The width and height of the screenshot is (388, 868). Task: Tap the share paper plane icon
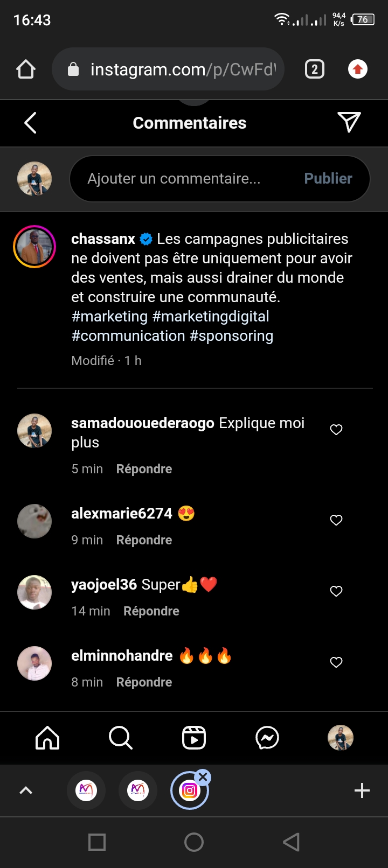coord(349,122)
